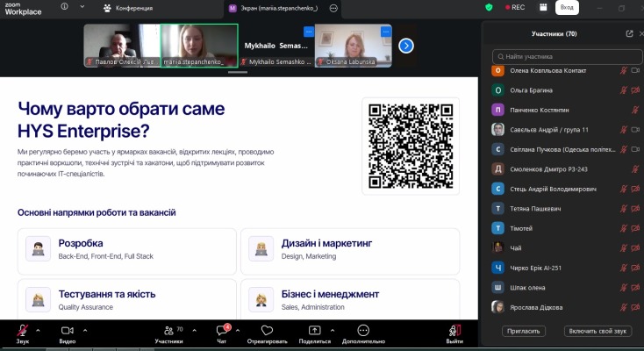Click Пригласить button in participants panel
The width and height of the screenshot is (644, 351).
pyautogui.click(x=523, y=331)
